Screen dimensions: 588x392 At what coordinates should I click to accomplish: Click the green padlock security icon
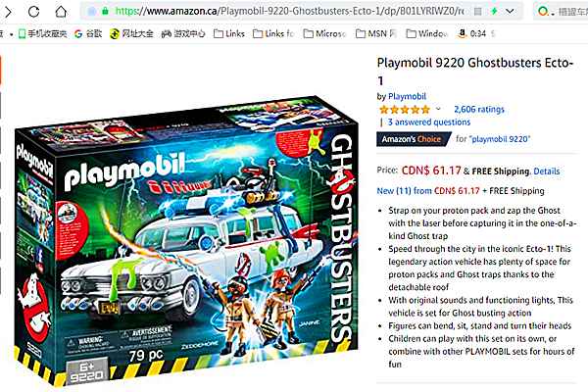(106, 11)
